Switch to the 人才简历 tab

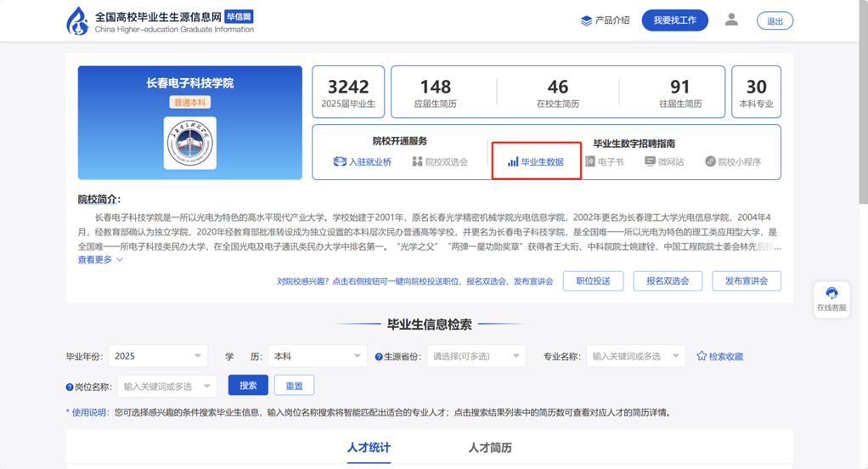490,448
